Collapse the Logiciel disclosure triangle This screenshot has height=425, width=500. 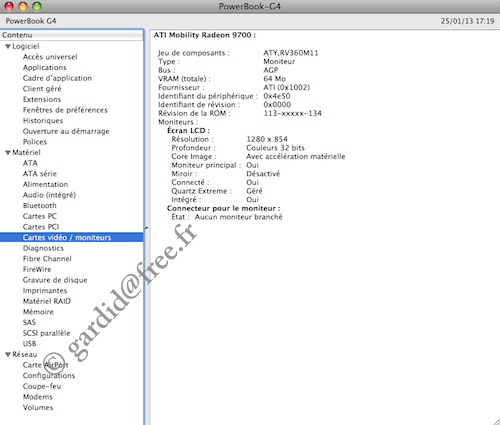point(8,46)
